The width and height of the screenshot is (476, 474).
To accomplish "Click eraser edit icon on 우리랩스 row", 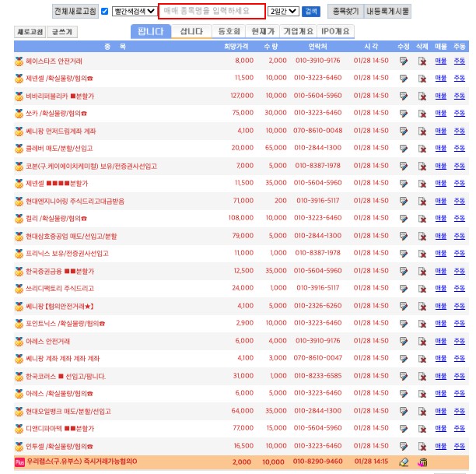I will 404,462.
